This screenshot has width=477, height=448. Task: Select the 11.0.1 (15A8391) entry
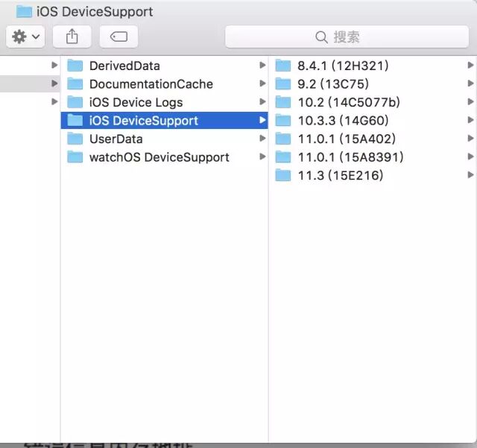click(351, 157)
